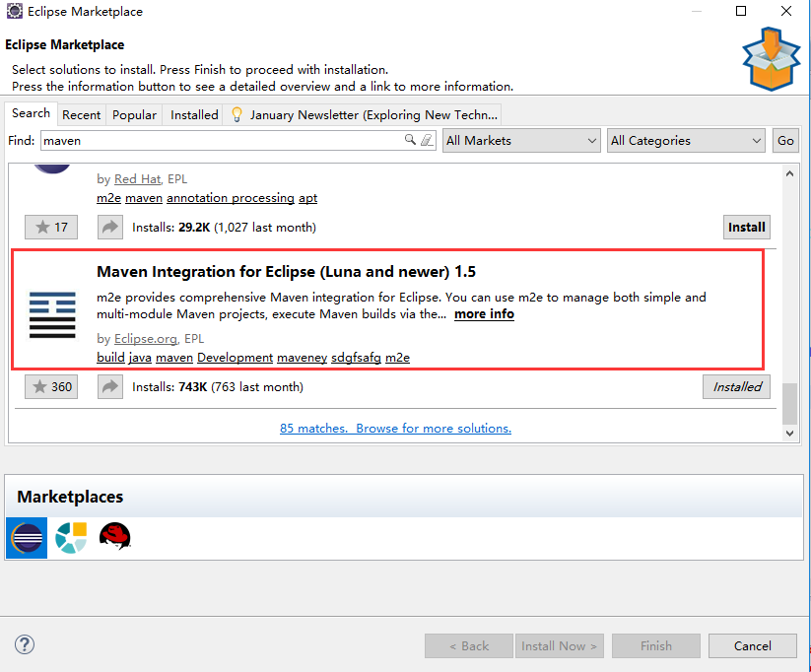Screen dimensions: 811x672
Task: Open help via the question mark icon
Action: 25,644
